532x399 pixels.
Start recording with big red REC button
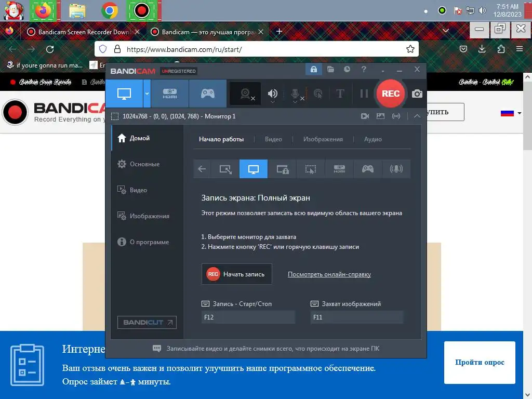coord(391,94)
